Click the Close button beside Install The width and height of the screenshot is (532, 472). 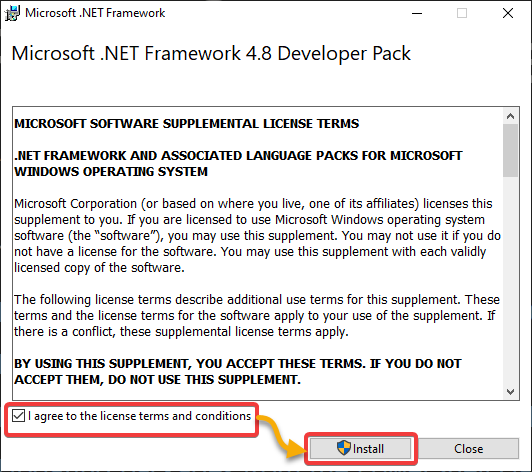(x=469, y=448)
